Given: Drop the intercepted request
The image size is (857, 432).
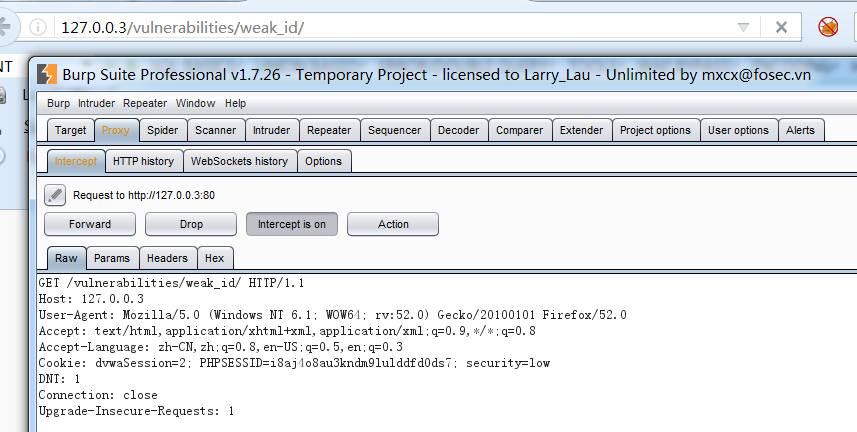Looking at the screenshot, I should [191, 224].
